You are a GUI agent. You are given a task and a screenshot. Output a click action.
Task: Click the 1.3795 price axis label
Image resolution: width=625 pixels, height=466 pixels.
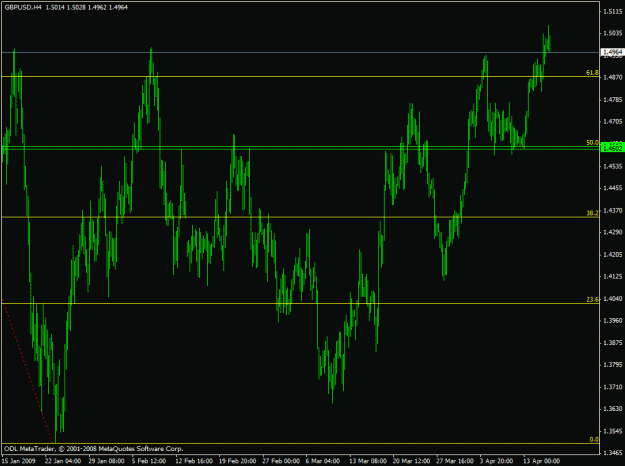613,365
